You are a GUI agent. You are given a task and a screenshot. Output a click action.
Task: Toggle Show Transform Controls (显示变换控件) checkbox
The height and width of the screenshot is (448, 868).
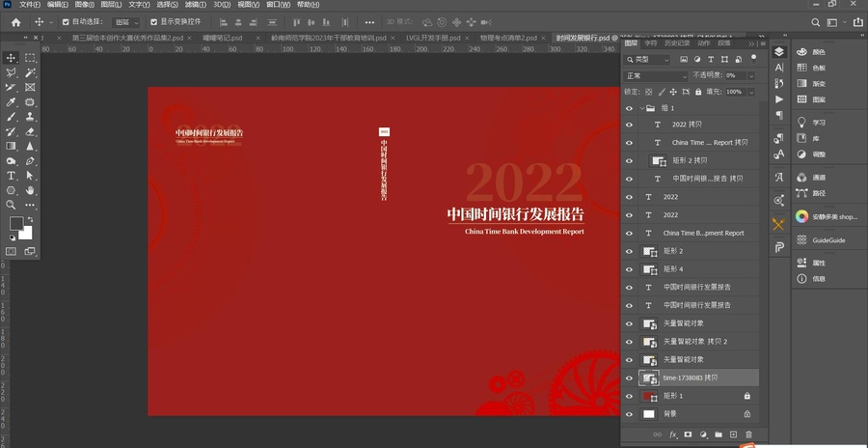(154, 22)
